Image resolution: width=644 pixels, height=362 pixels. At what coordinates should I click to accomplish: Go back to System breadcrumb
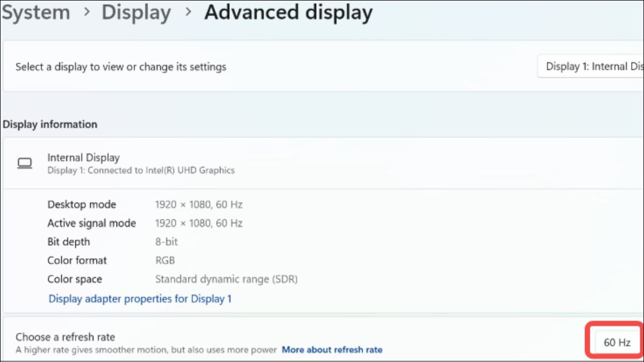(35, 12)
